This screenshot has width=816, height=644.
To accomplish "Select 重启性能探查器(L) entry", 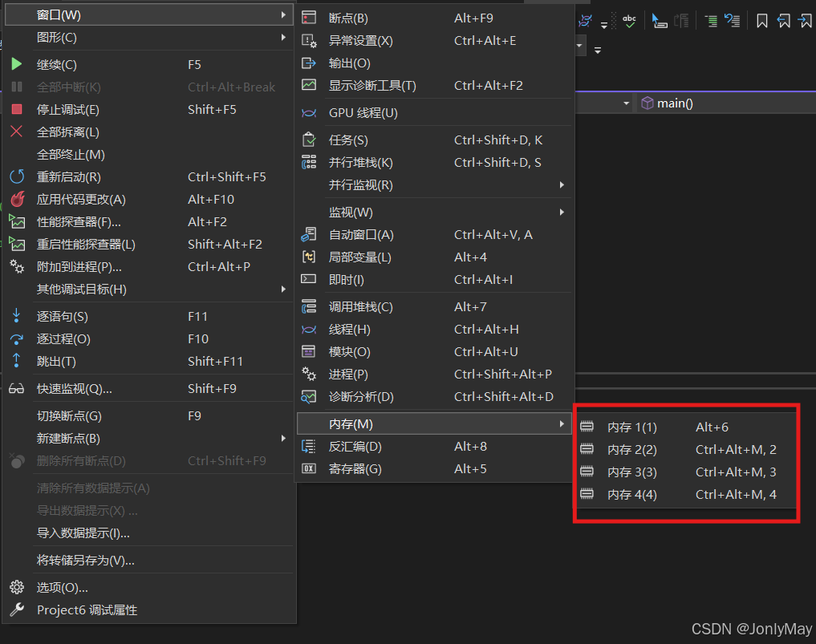I will click(x=148, y=244).
